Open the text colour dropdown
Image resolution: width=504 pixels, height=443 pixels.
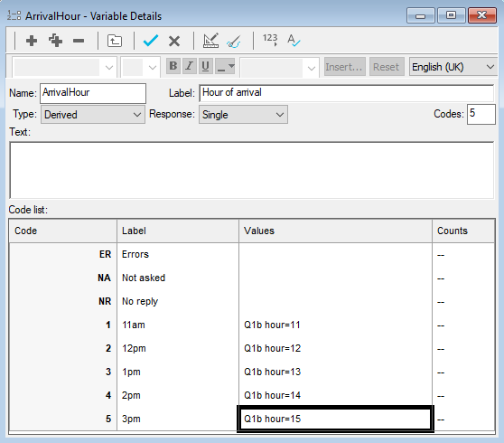click(225, 66)
